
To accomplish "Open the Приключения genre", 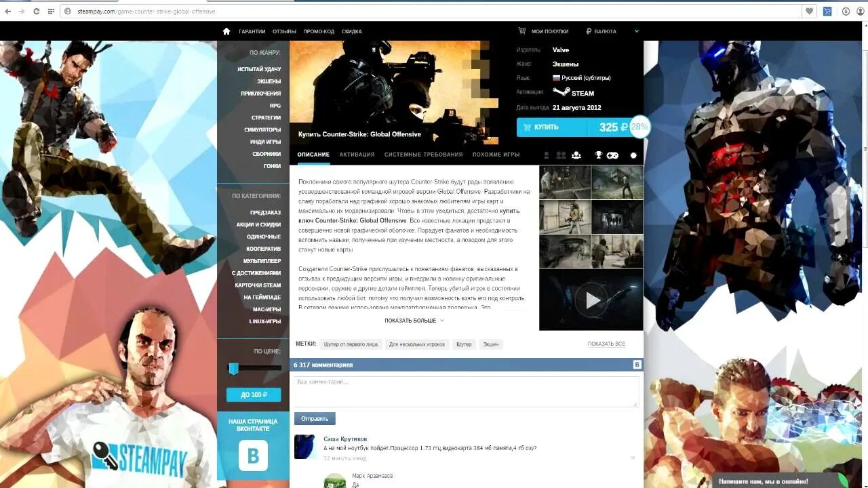I will 260,94.
